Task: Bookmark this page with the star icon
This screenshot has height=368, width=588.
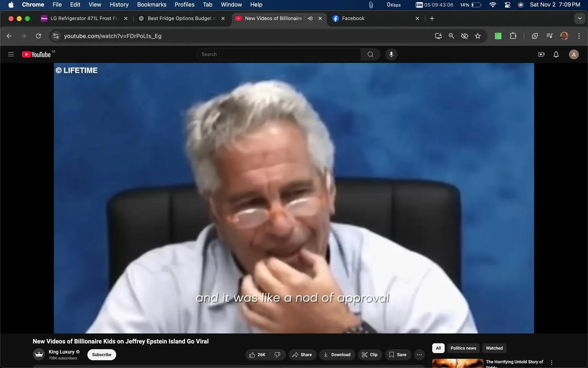Action: point(477,36)
